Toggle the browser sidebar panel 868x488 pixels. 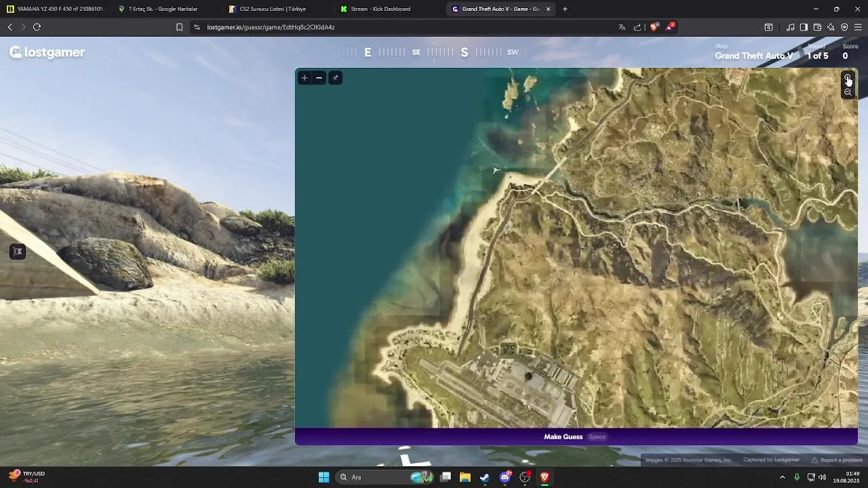coord(804,27)
